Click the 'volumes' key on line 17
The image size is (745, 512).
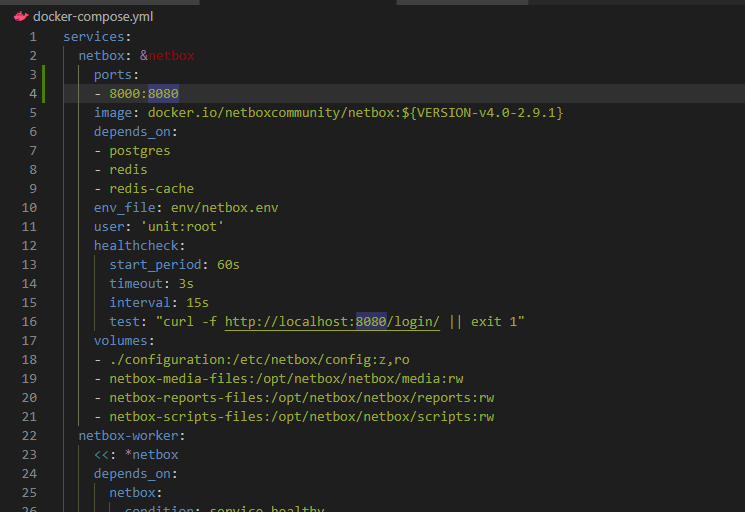tap(121, 341)
